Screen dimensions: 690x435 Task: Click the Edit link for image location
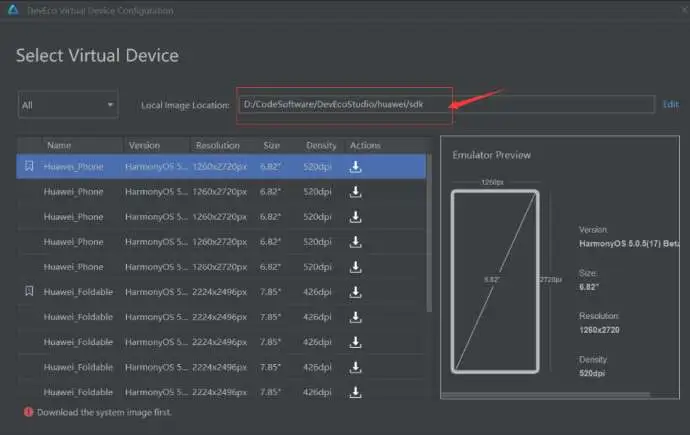click(671, 104)
